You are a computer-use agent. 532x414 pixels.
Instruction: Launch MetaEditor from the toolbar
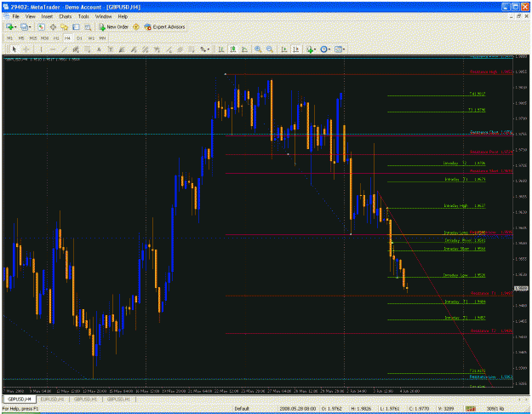136,26
